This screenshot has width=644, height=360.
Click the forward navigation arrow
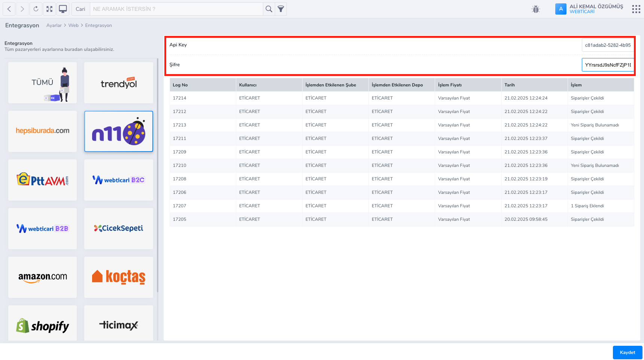pos(22,9)
